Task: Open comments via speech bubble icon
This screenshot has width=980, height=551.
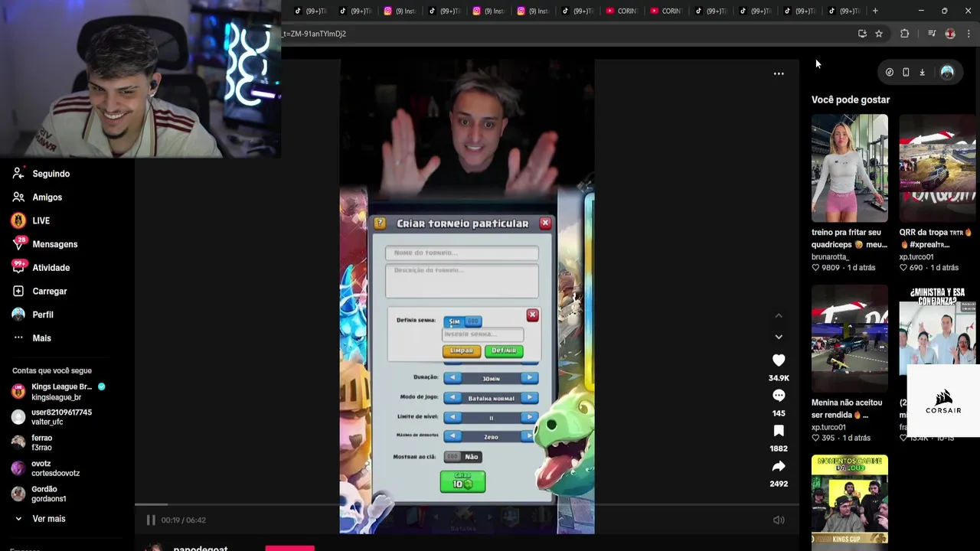Action: click(779, 396)
